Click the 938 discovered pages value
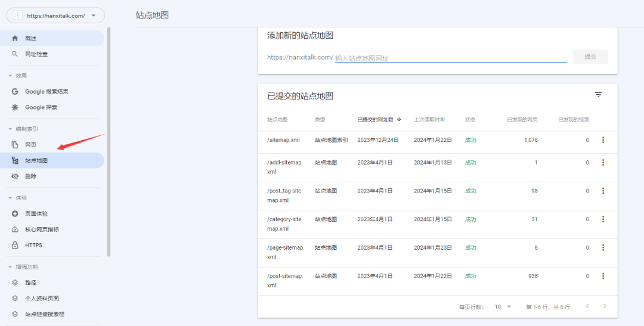The height and width of the screenshot is (326, 644). click(x=533, y=276)
